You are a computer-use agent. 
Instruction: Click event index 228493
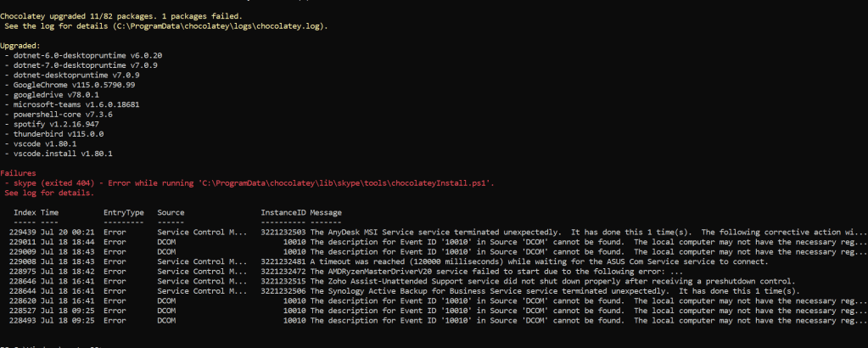23,320
